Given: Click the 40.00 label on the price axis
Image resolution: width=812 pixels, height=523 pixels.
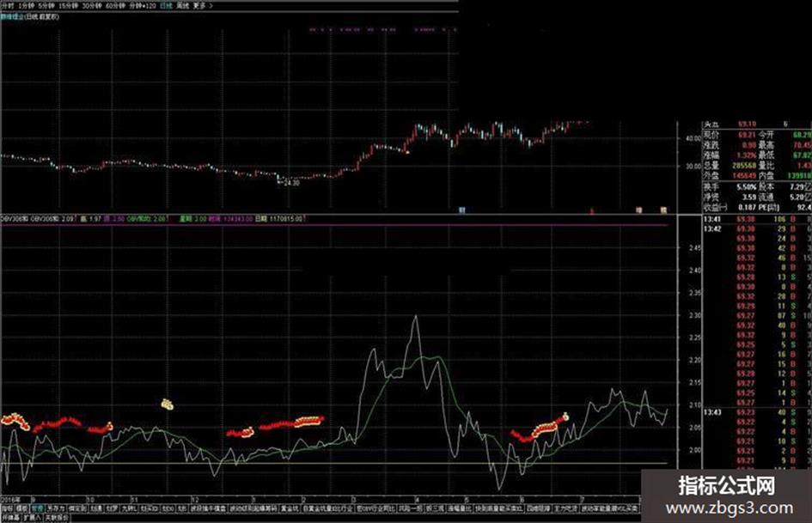Looking at the screenshot, I should click(693, 139).
